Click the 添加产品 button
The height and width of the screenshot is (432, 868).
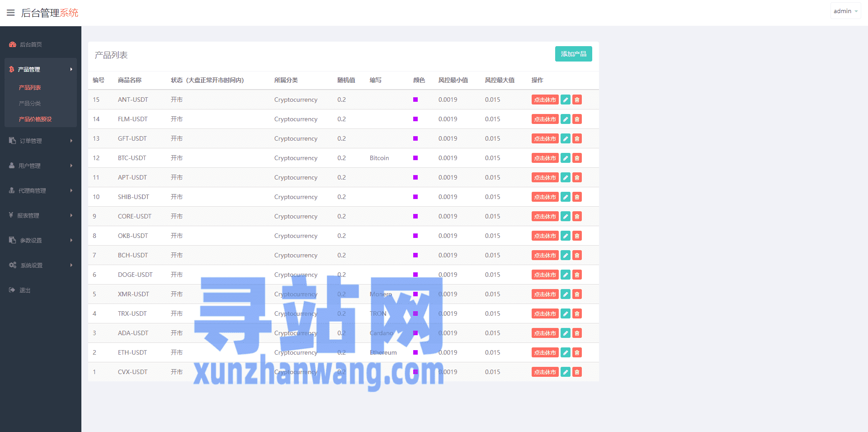(573, 54)
